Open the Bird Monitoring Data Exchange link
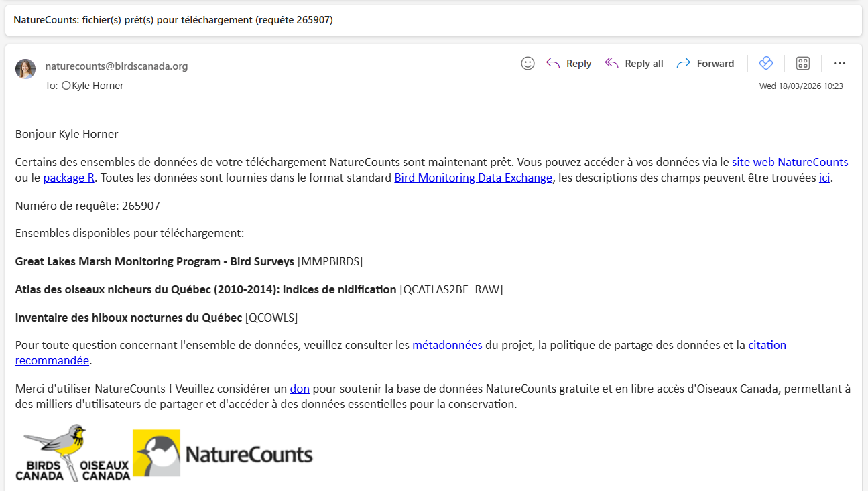868x491 pixels. coord(473,178)
